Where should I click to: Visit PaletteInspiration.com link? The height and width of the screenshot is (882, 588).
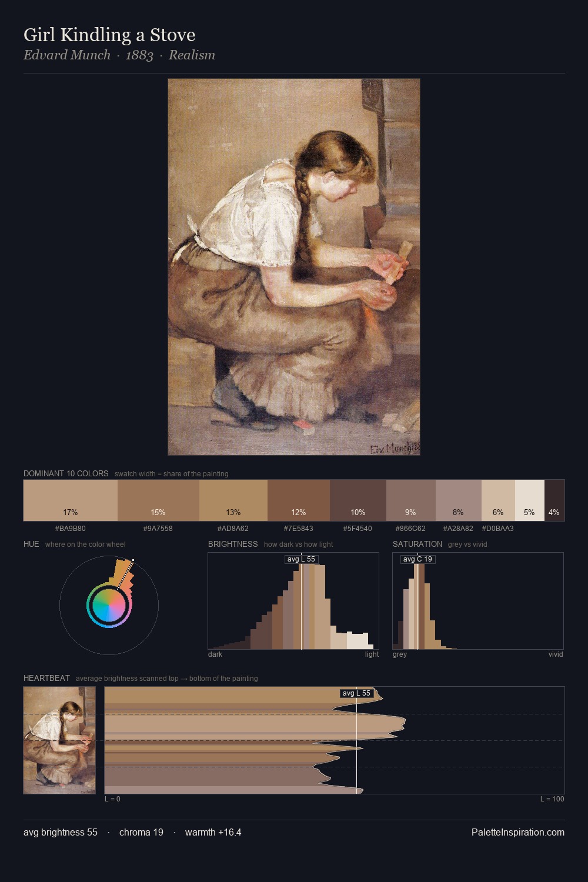point(518,832)
